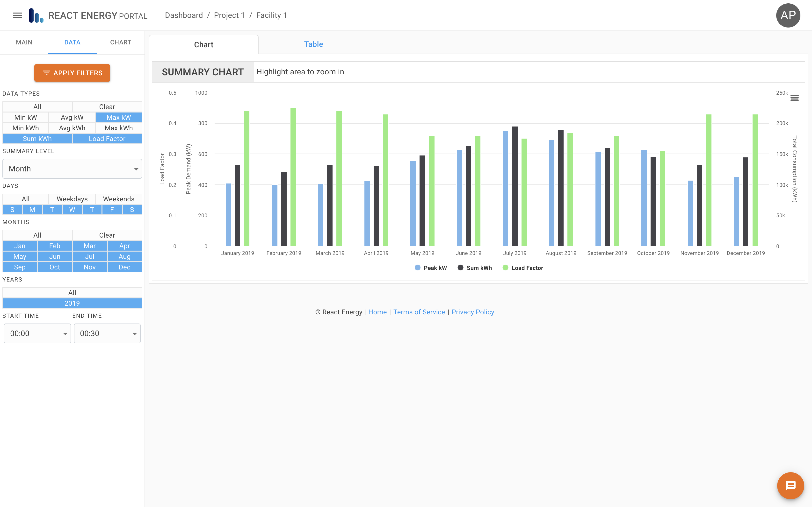
Task: Open the End Time dropdown
Action: [107, 333]
